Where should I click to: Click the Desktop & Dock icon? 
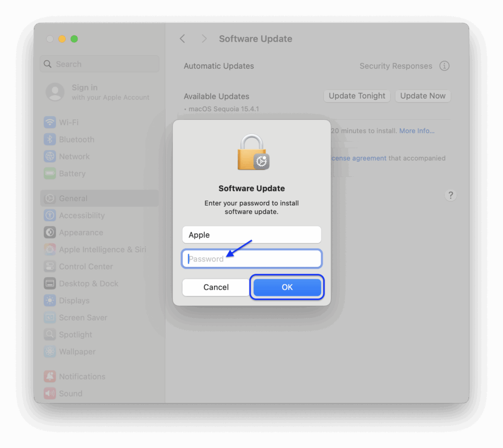point(50,283)
